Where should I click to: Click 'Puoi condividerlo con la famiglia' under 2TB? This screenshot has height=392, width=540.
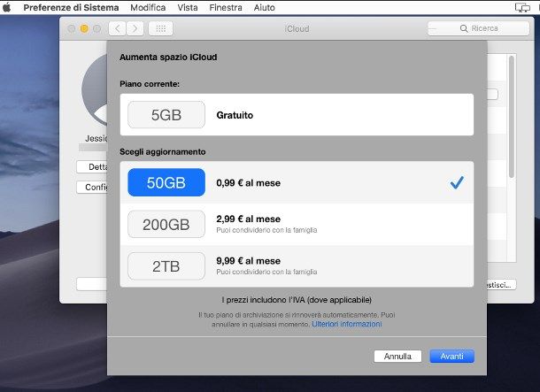click(x=266, y=272)
